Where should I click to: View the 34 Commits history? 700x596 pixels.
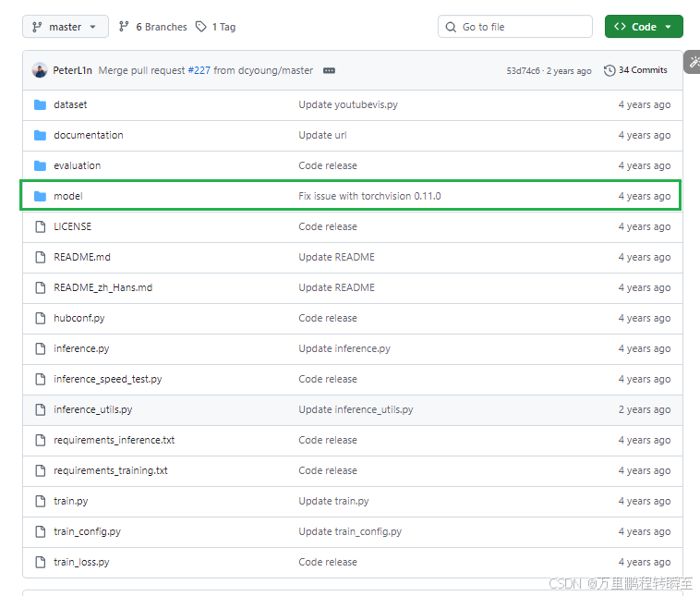point(635,70)
